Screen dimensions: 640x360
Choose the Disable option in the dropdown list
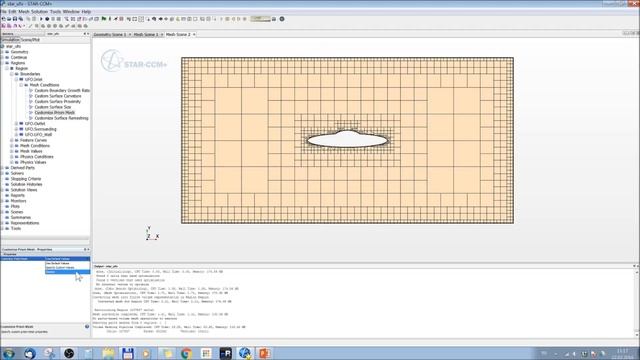click(67, 271)
